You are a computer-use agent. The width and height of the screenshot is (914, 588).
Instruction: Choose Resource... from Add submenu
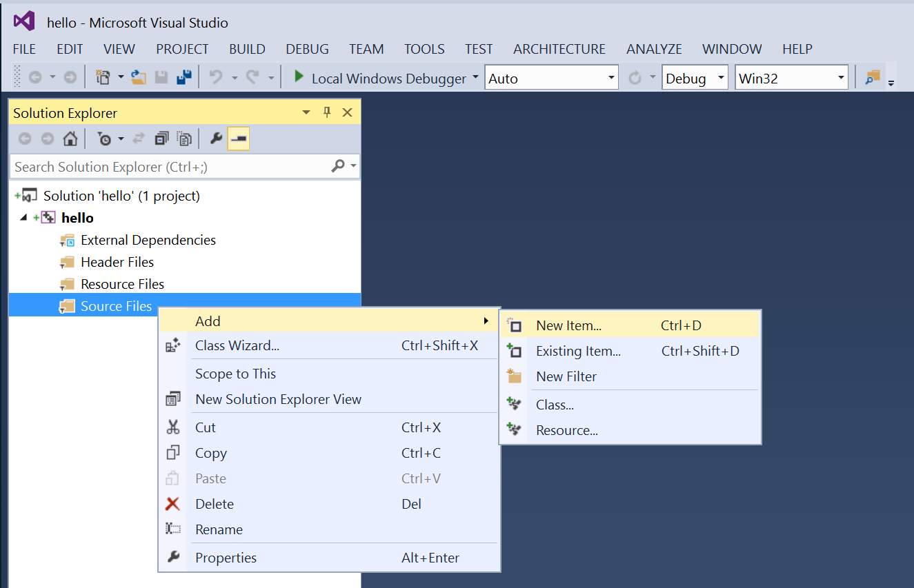click(x=629, y=430)
